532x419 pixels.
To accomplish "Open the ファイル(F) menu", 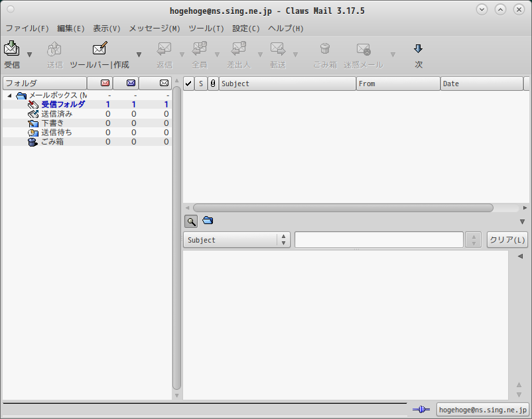I will 27,29.
